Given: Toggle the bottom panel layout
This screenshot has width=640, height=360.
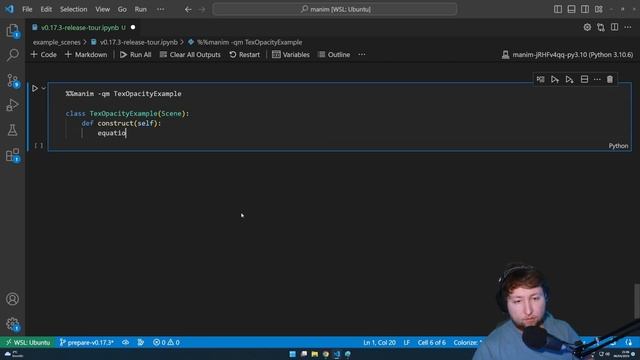Looking at the screenshot, I should coord(571,9).
